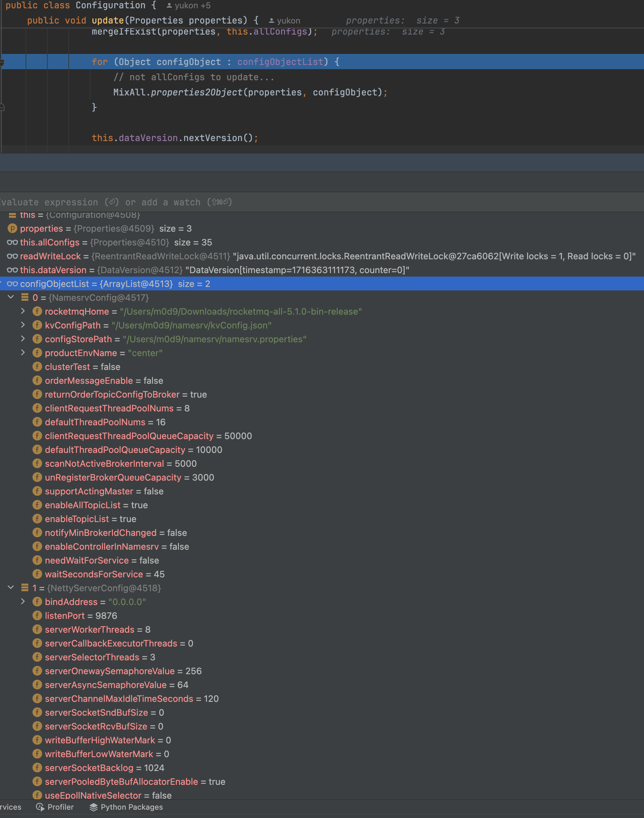Click the field icon beside serverWorkerThreads
This screenshot has width=644, height=818.
click(37, 629)
